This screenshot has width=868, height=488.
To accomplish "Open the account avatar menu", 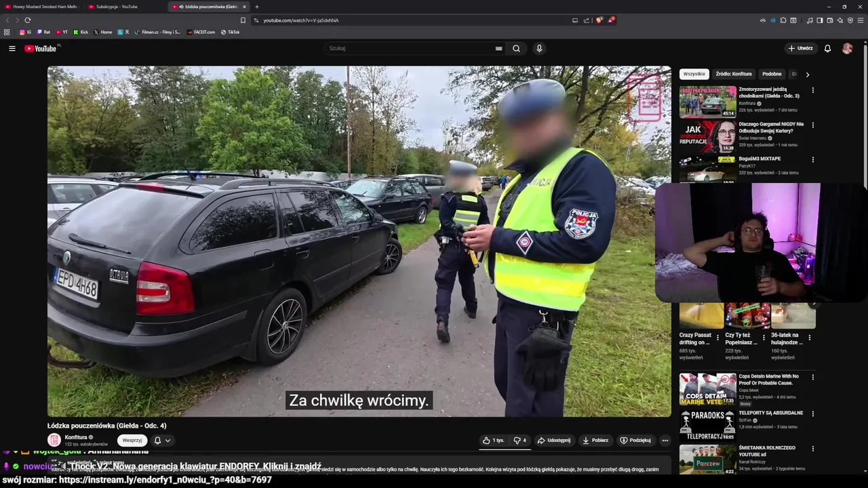I will click(x=847, y=48).
